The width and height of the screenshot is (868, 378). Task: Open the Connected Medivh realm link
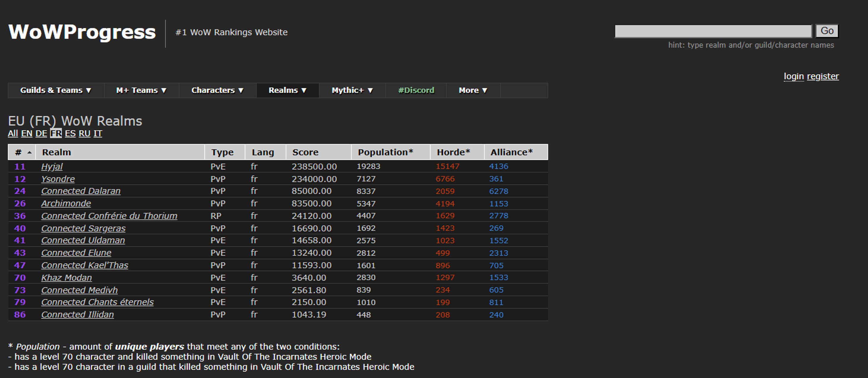80,290
